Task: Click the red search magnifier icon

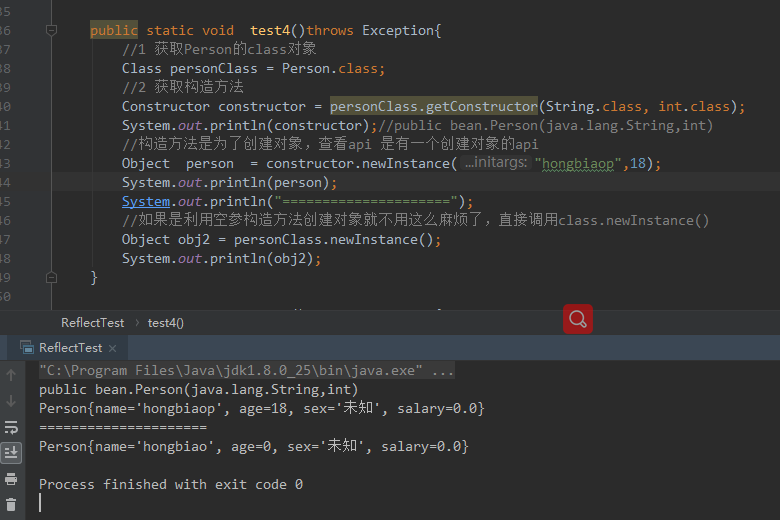Action: [x=578, y=319]
